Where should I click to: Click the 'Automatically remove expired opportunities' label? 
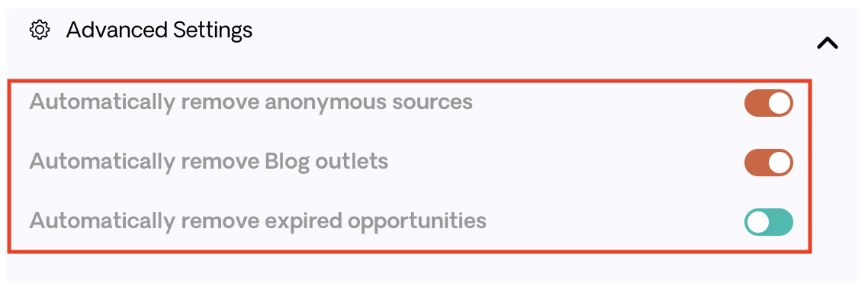(257, 221)
